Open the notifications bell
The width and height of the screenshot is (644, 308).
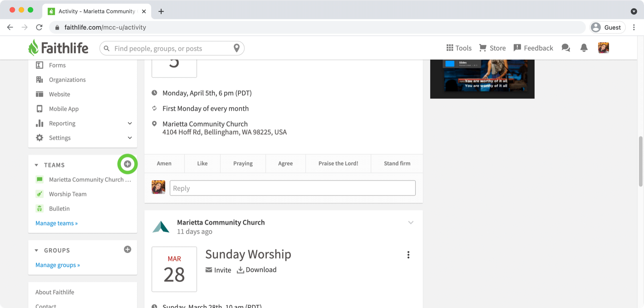584,48
